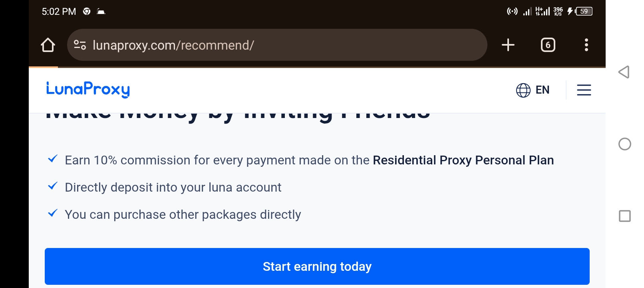The height and width of the screenshot is (288, 644).
Task: Tap the browser home icon
Action: coord(48,45)
